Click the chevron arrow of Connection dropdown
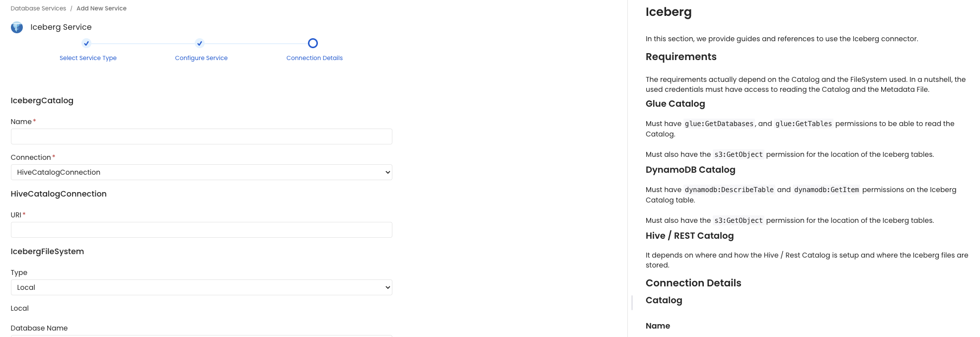This screenshot has width=980, height=337. point(387,173)
